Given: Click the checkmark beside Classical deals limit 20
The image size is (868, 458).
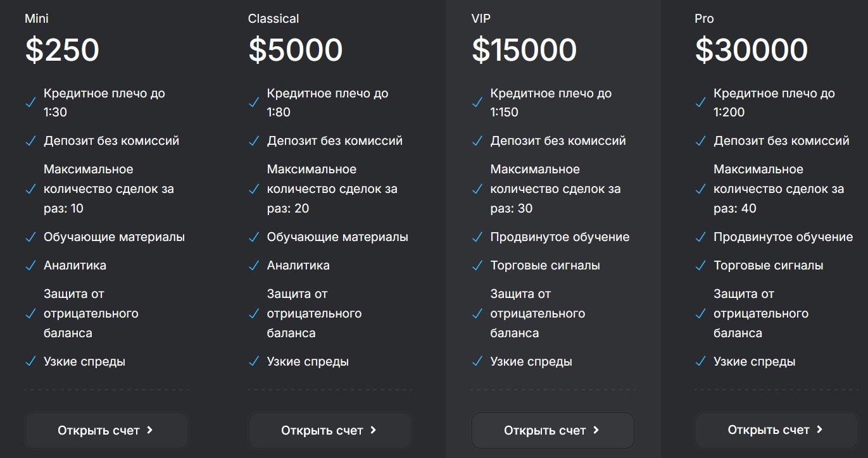Looking at the screenshot, I should pos(253,189).
